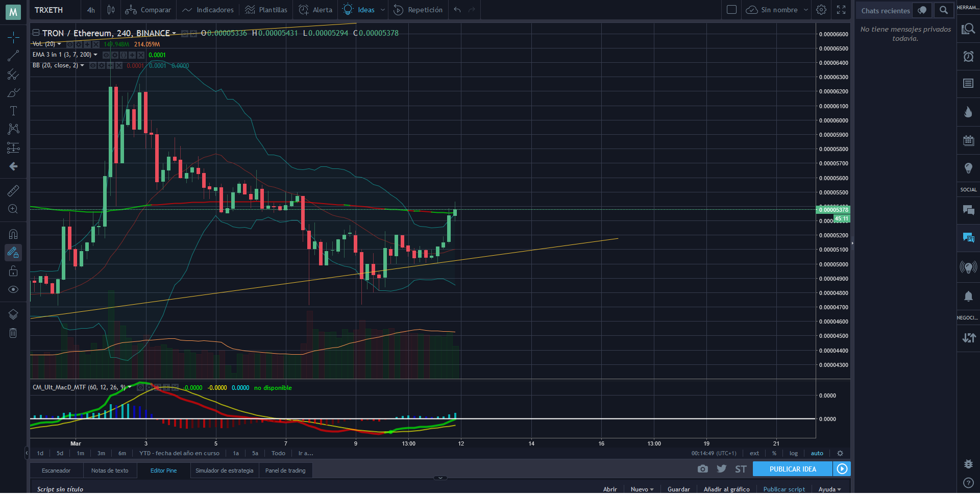980x494 pixels.
Task: Expand BB (20, close, 2) indicator options
Action: tap(82, 65)
